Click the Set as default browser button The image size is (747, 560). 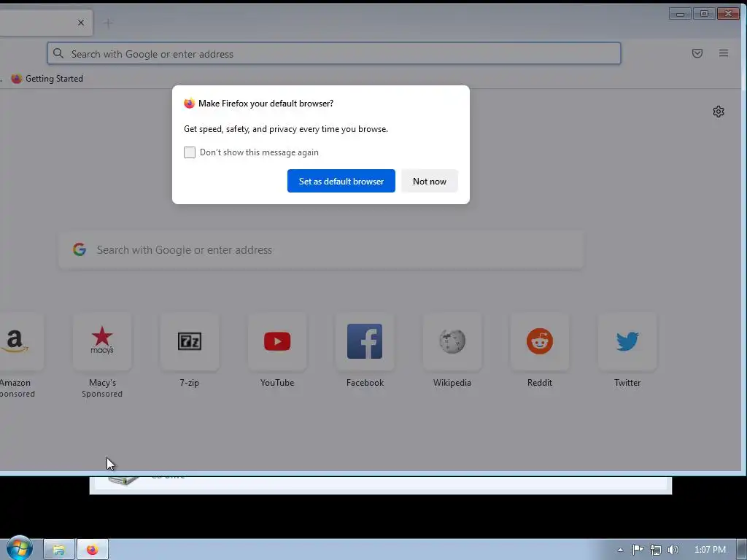click(x=341, y=181)
